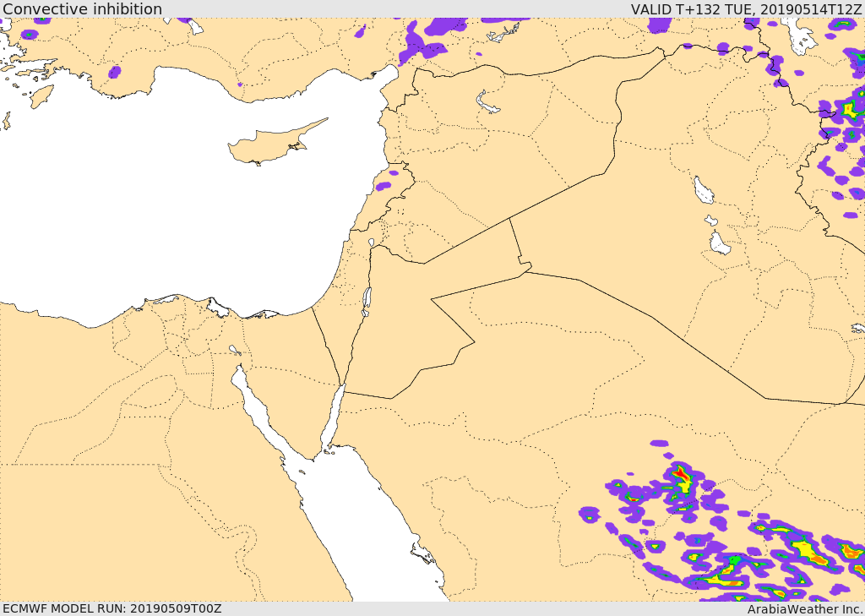Click the 'ECMWF MODEL RUN: 20190509T00Z' text
This screenshot has height=616, width=865.
(112, 608)
